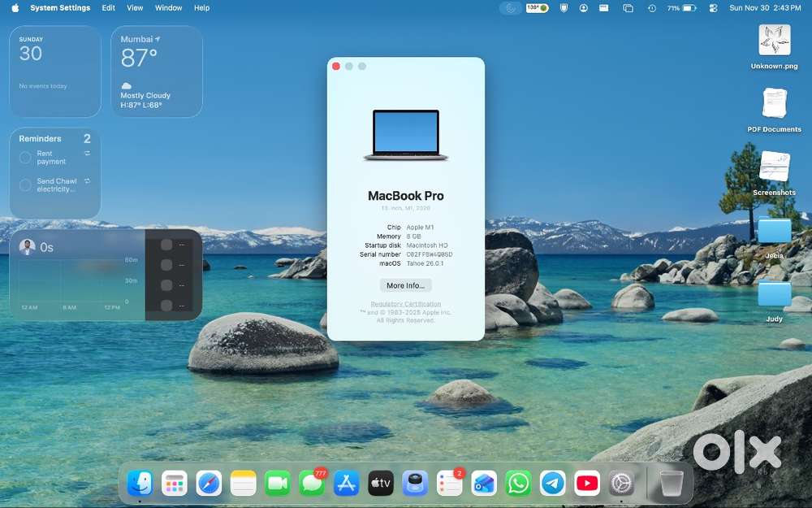This screenshot has width=812, height=508.
Task: Open the weather widget for Mumbai
Action: tap(154, 72)
